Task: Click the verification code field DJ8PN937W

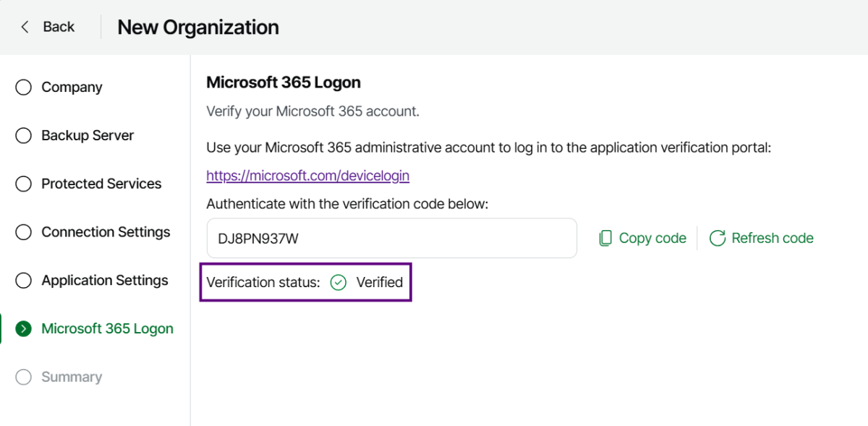Action: click(391, 239)
